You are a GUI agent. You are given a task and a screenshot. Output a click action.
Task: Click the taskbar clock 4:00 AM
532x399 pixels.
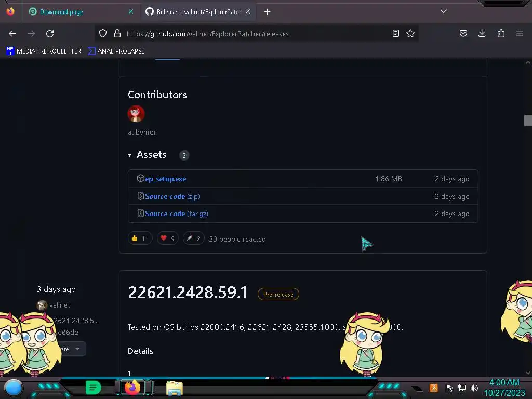click(x=504, y=382)
